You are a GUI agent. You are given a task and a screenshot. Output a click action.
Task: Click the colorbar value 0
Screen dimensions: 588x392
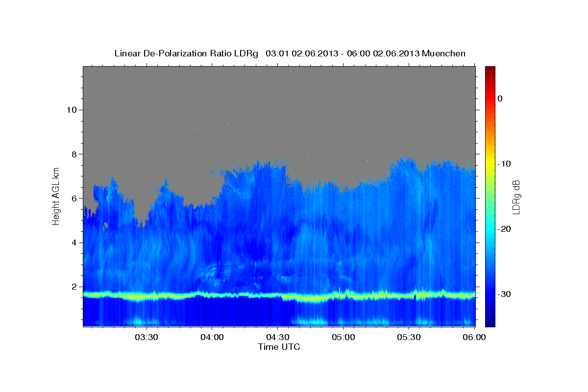click(x=500, y=98)
